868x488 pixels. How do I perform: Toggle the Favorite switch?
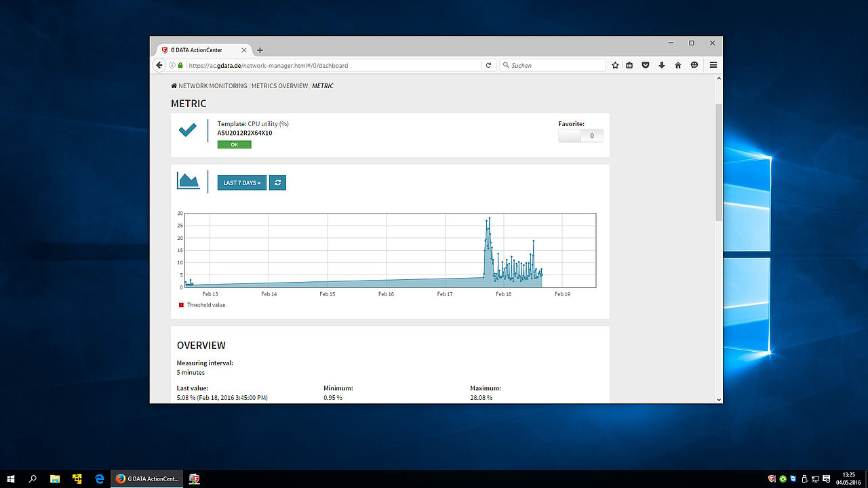[580, 136]
